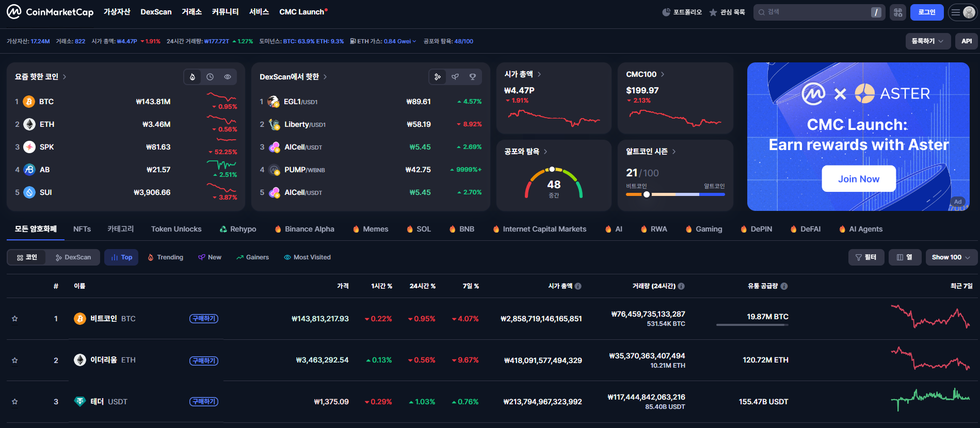Image resolution: width=980 pixels, height=428 pixels.
Task: Click the Tether logo in table row 3
Action: [x=80, y=401]
